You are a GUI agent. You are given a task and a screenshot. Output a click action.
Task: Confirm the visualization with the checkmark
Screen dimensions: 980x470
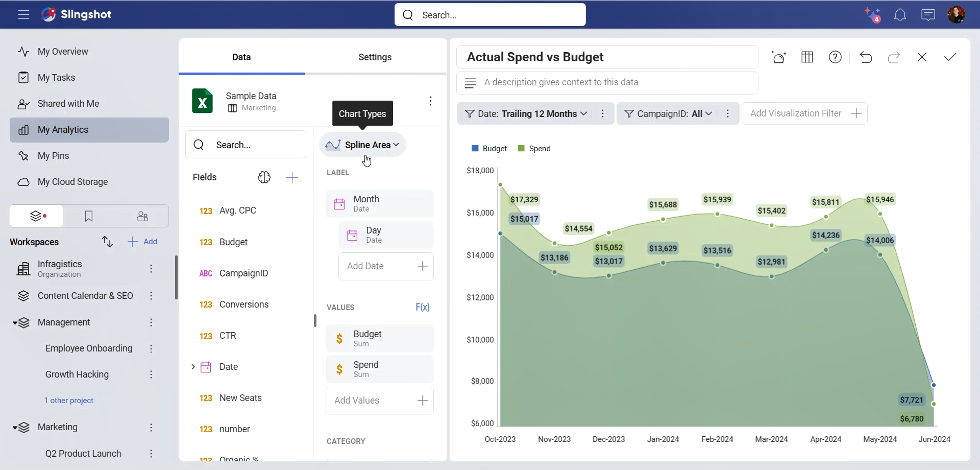(x=950, y=57)
